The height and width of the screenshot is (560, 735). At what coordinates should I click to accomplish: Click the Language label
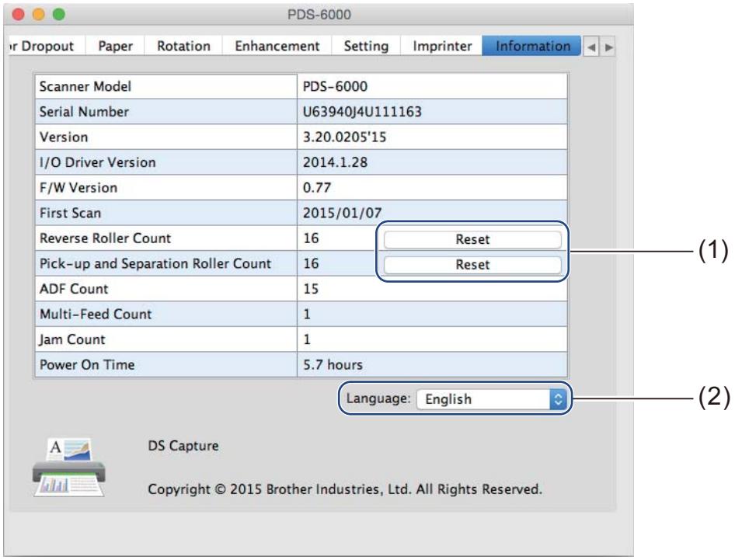(378, 398)
